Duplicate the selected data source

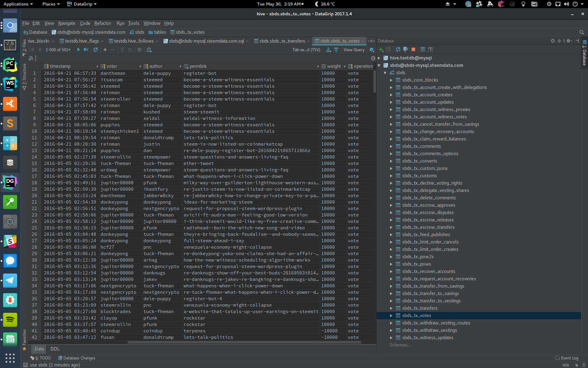pos(389,49)
